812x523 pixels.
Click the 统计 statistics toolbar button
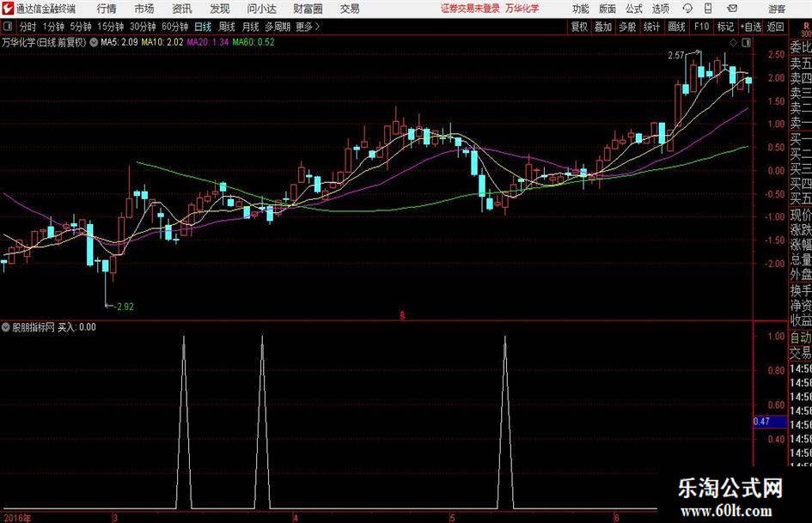(651, 27)
